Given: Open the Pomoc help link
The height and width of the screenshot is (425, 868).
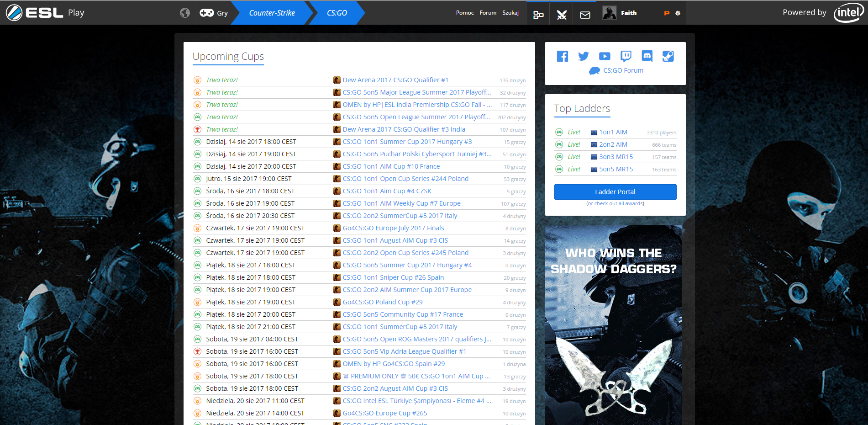Looking at the screenshot, I should [465, 13].
